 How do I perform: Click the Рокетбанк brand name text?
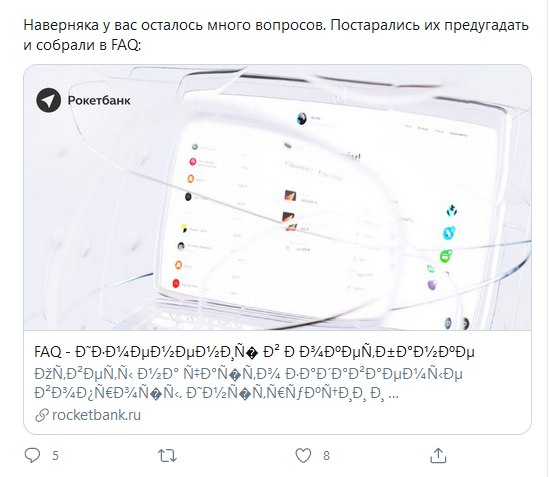[99, 101]
